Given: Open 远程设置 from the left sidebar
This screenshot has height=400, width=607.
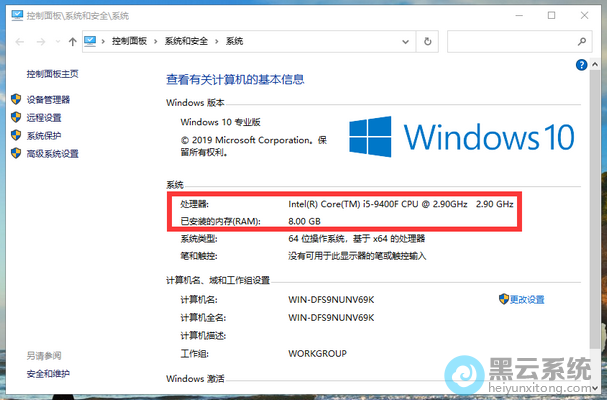Looking at the screenshot, I should tap(44, 118).
